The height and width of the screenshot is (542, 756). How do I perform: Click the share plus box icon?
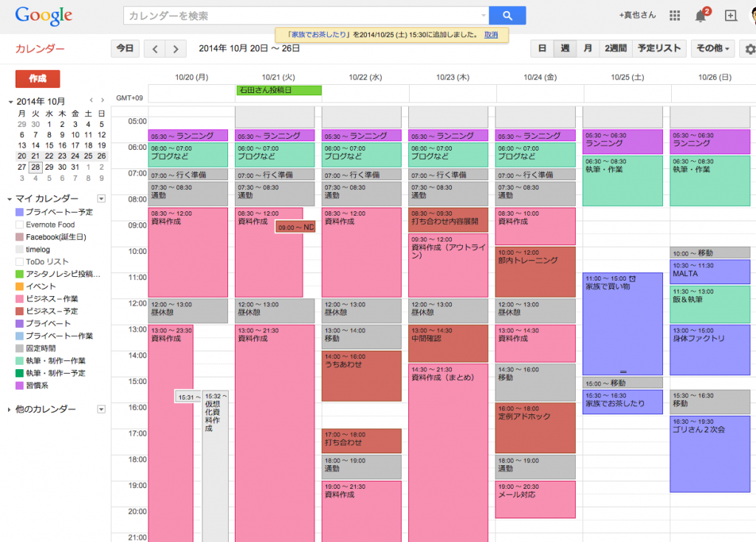click(730, 16)
